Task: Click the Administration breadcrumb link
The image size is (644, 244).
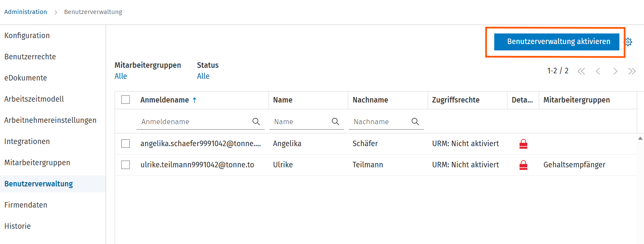Action: point(25,12)
